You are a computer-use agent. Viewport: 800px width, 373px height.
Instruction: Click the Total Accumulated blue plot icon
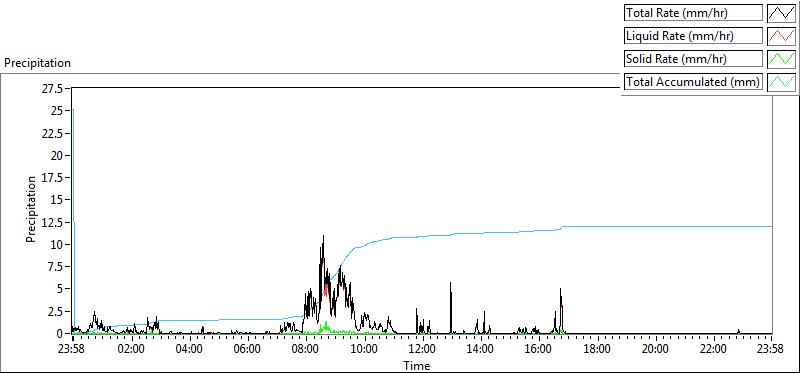point(781,82)
